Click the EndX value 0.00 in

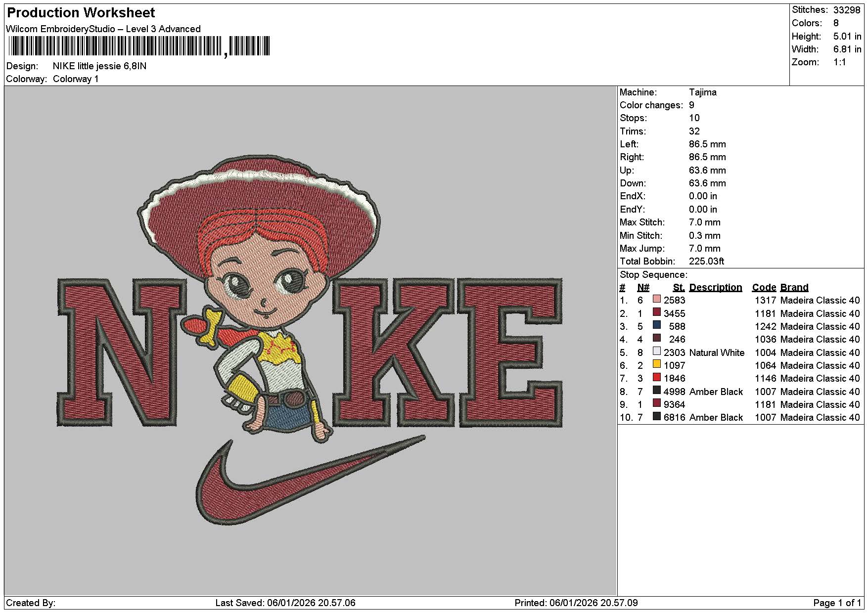(703, 196)
